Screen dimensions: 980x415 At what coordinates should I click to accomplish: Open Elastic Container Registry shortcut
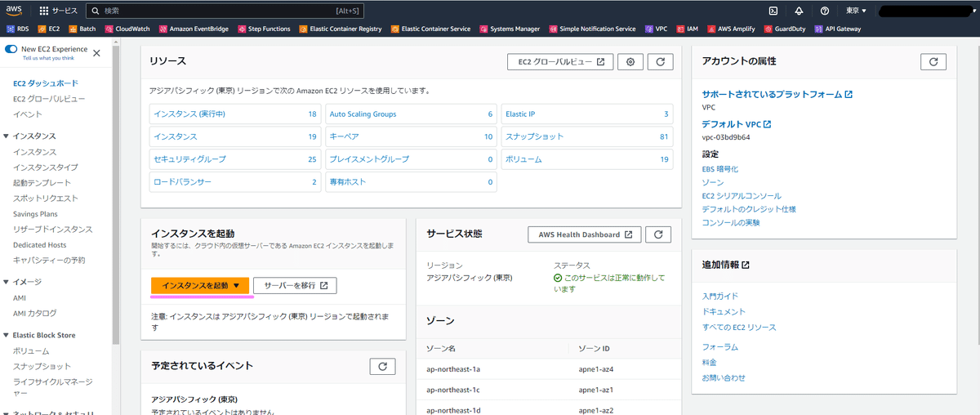(x=340, y=29)
